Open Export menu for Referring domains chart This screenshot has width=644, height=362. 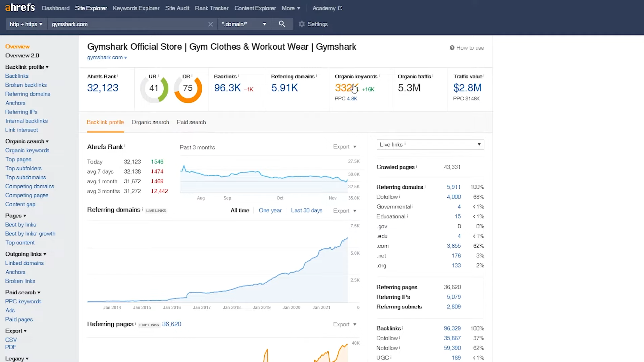344,211
